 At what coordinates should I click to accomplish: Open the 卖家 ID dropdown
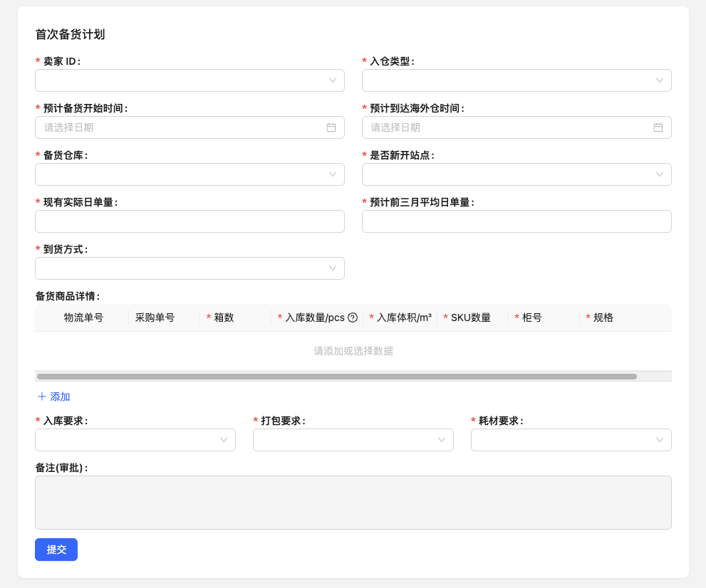(x=190, y=80)
